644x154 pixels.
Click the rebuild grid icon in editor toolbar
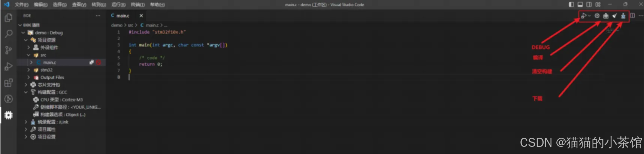point(606,16)
